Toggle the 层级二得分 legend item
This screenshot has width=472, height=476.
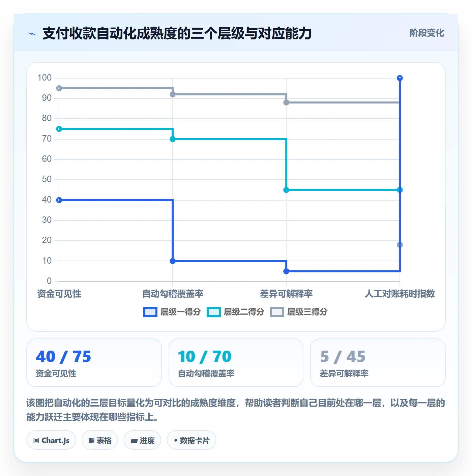click(235, 312)
